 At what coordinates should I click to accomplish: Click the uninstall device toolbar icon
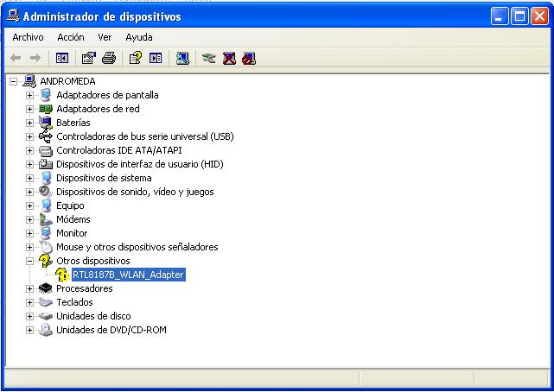coord(229,58)
